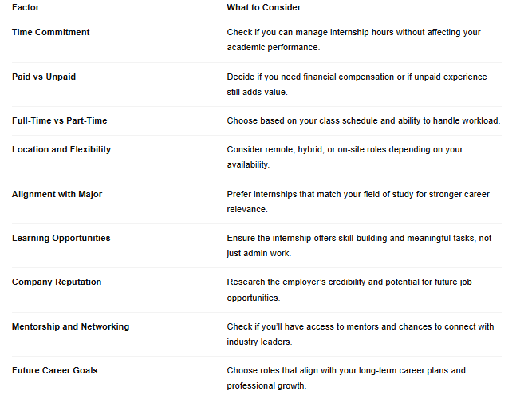Click the "Learning Opportunities" factor cell
532x399 pixels.
pos(61,239)
